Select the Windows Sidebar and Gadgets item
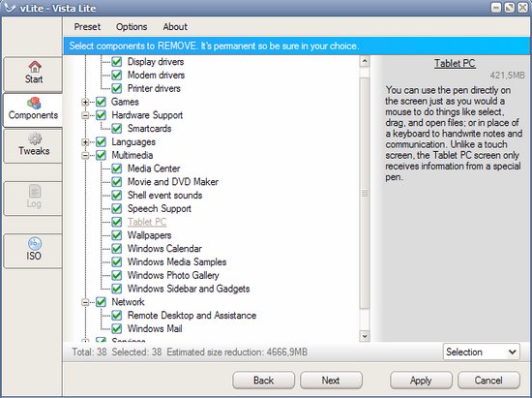This screenshot has width=532, height=398. [x=189, y=289]
